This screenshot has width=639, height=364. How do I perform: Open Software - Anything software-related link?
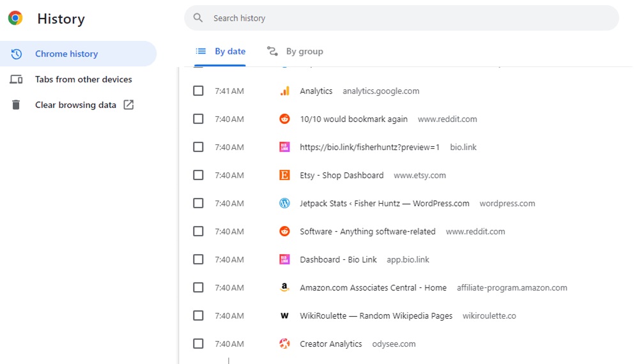click(x=367, y=232)
